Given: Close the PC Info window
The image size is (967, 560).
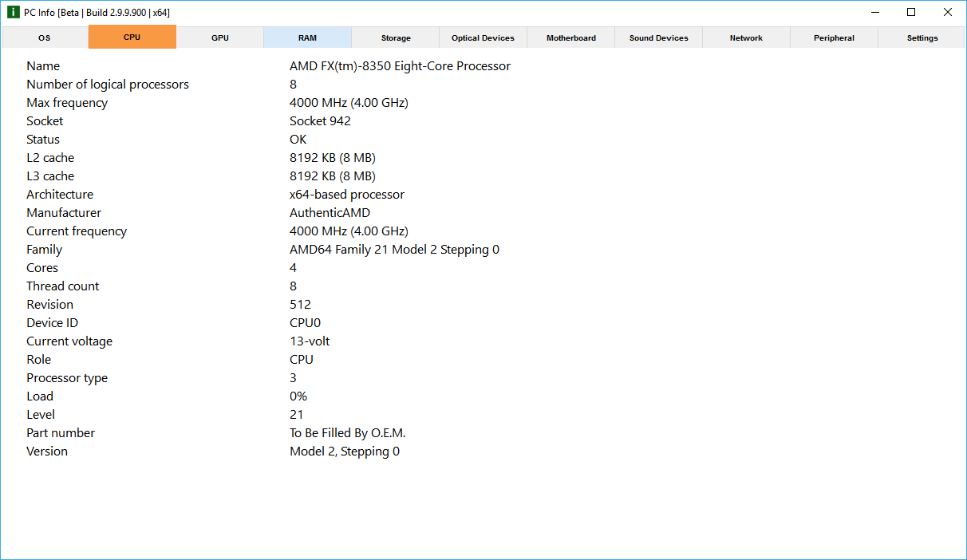Looking at the screenshot, I should click(x=948, y=13).
